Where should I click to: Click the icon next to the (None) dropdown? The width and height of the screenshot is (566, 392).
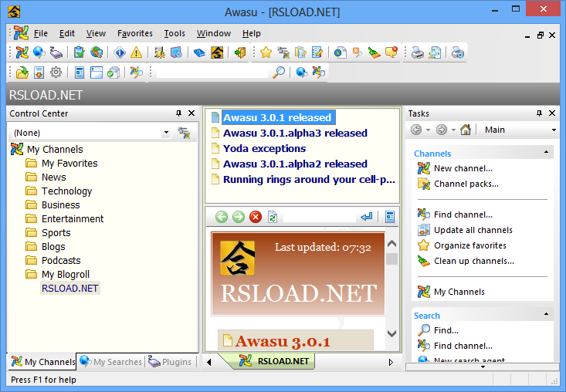click(x=185, y=133)
